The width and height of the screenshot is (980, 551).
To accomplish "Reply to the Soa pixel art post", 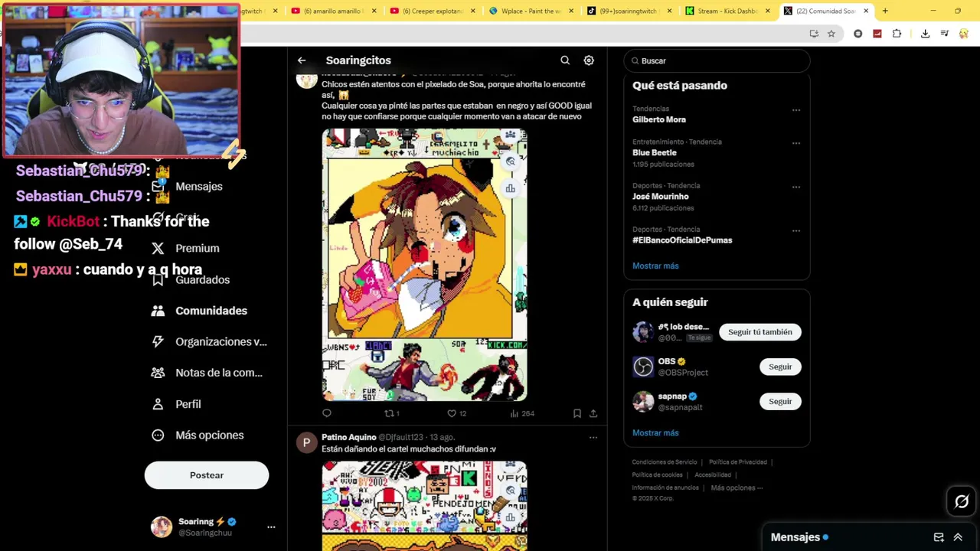I will point(327,413).
